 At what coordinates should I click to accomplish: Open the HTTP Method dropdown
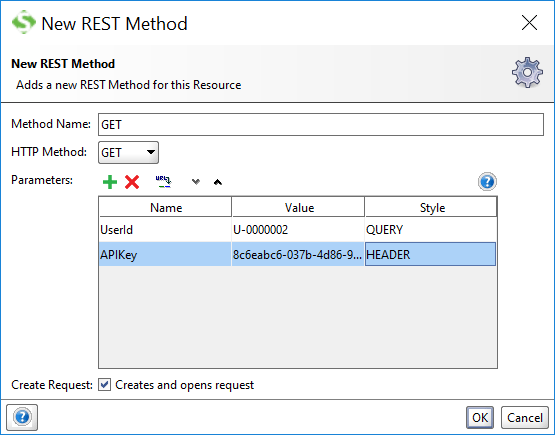(x=128, y=153)
